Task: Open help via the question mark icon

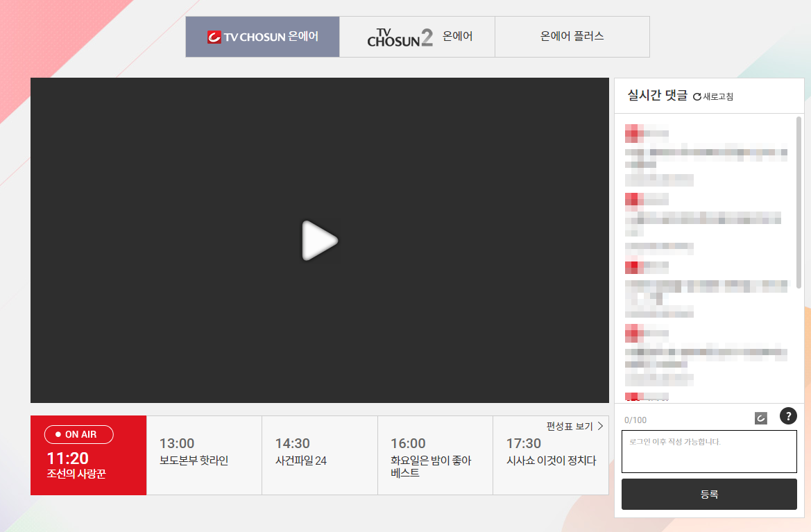Action: 788,416
